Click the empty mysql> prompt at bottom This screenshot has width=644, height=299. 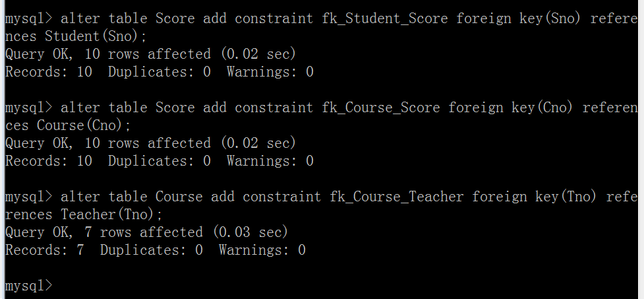[28, 286]
